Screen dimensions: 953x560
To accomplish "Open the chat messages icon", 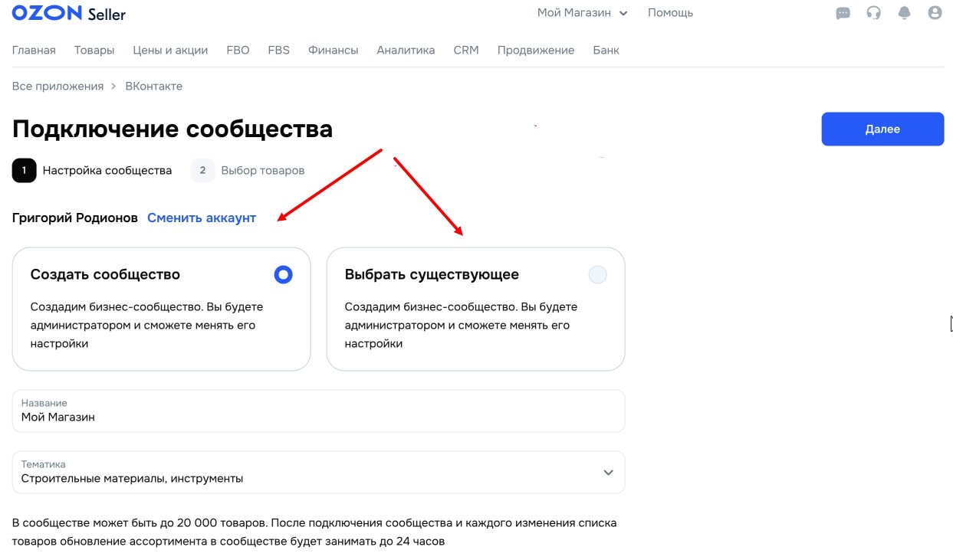I will (x=843, y=13).
